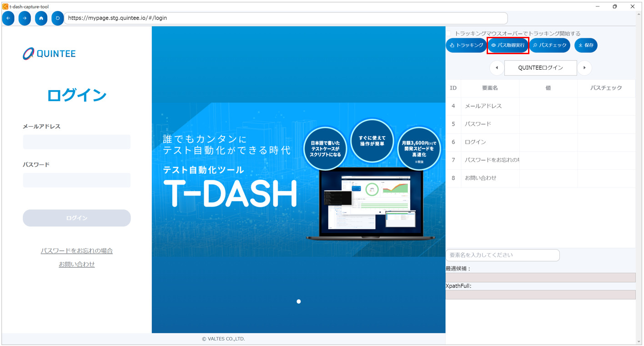
Task: Click the carousel slide indicator dot
Action: pyautogui.click(x=299, y=301)
